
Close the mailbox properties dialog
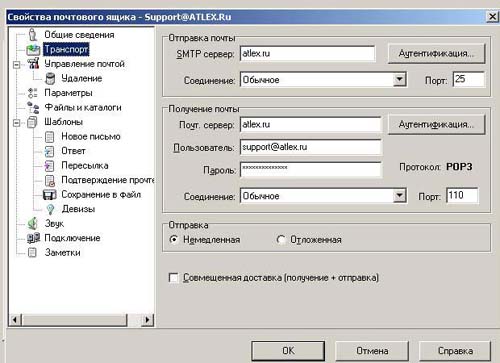pyautogui.click(x=492, y=16)
